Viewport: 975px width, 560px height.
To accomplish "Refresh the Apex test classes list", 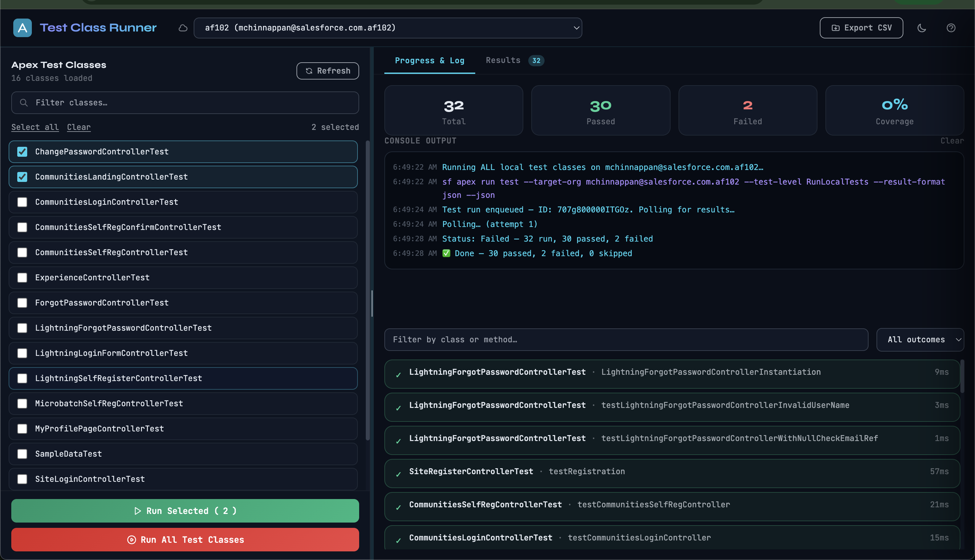I will pyautogui.click(x=328, y=71).
